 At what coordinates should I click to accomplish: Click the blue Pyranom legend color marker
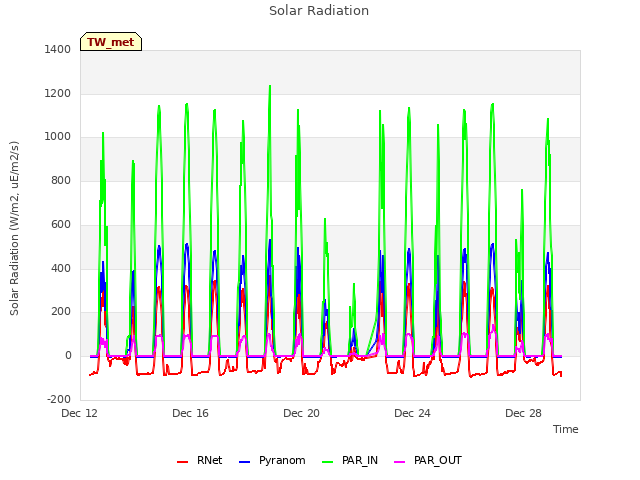click(244, 462)
